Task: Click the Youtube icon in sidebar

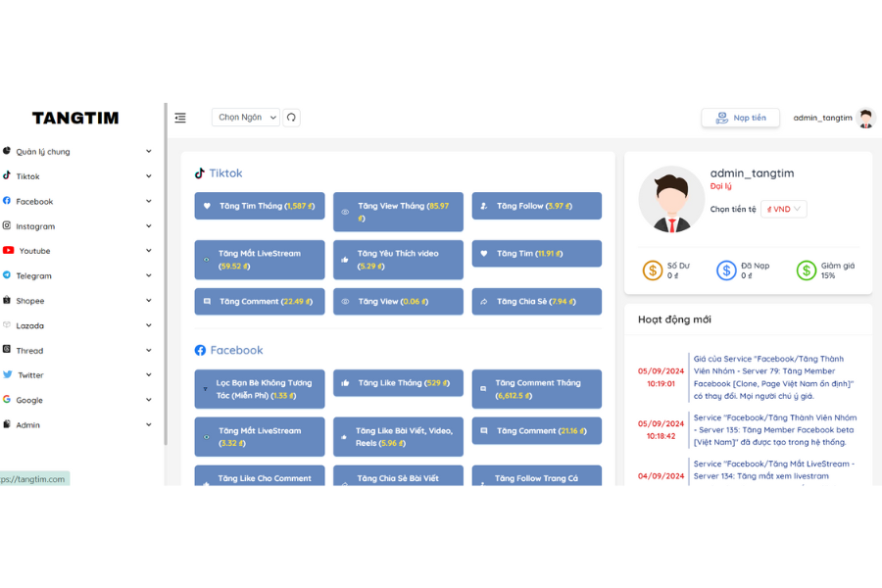Action: coord(8,251)
